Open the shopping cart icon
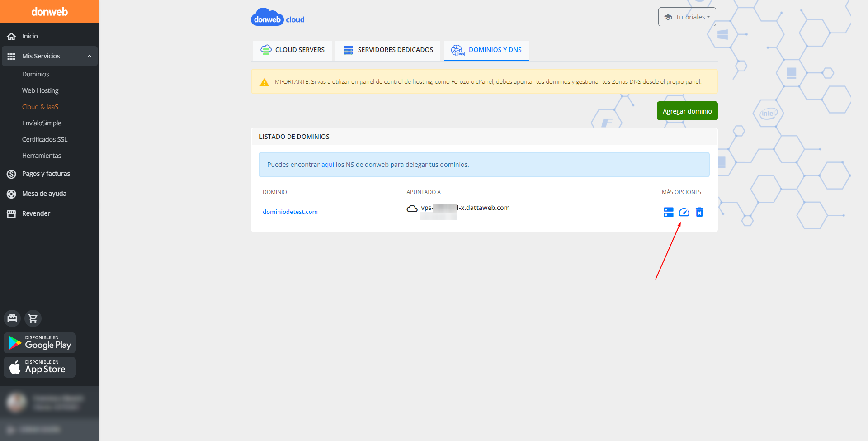The image size is (868, 441). click(33, 318)
